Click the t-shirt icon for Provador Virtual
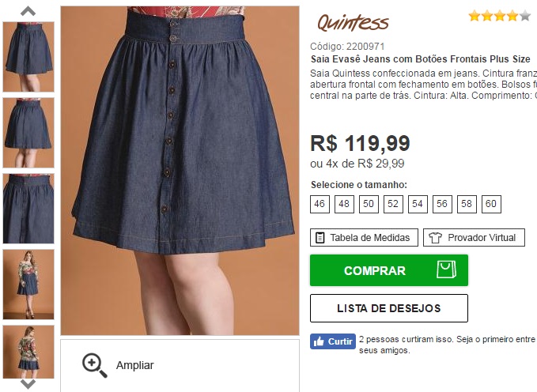The height and width of the screenshot is (392, 537). tap(435, 238)
